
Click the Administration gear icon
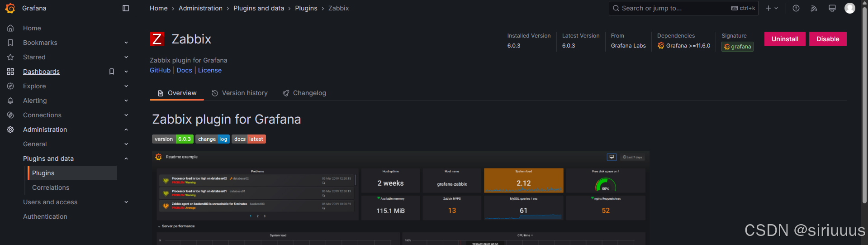(x=10, y=130)
